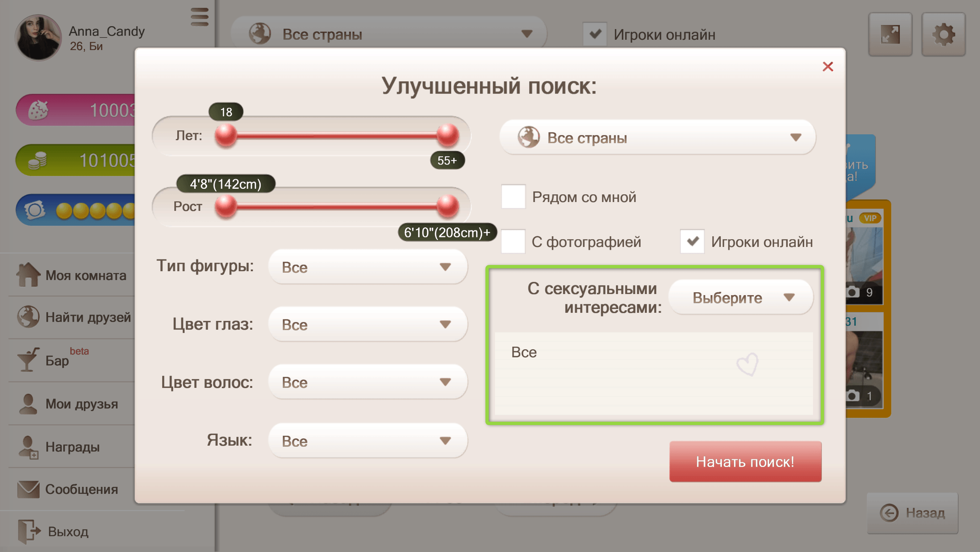Click the person icon for Мои друзья
The width and height of the screenshot is (980, 552).
coord(28,404)
